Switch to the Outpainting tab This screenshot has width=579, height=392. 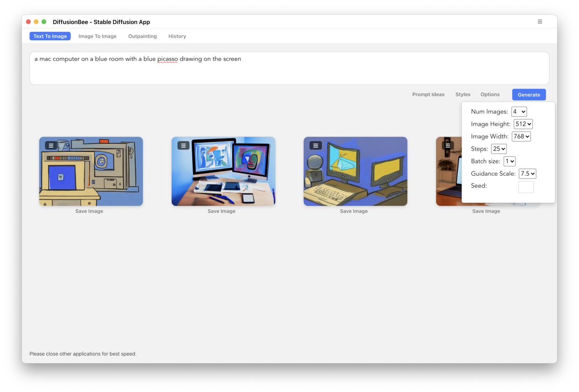[x=142, y=36]
